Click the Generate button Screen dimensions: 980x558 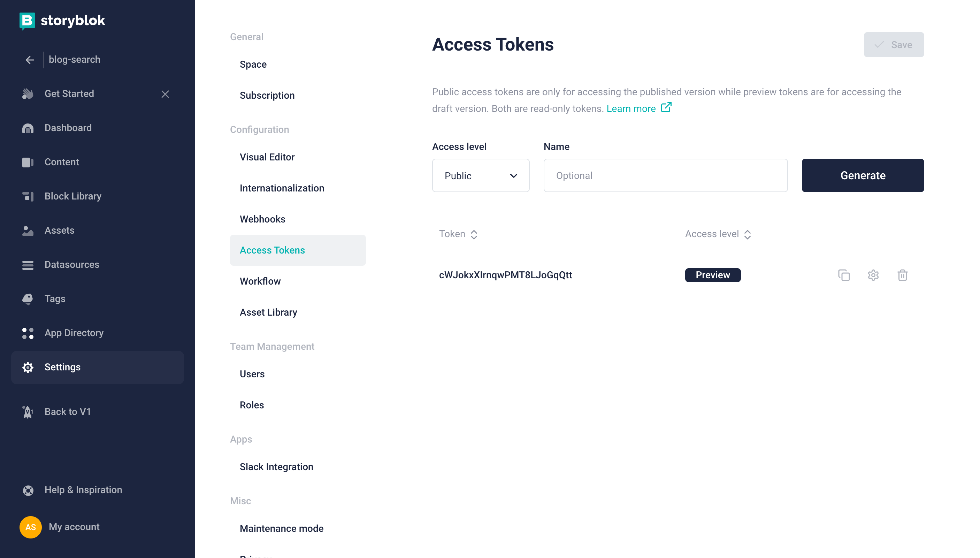click(863, 175)
